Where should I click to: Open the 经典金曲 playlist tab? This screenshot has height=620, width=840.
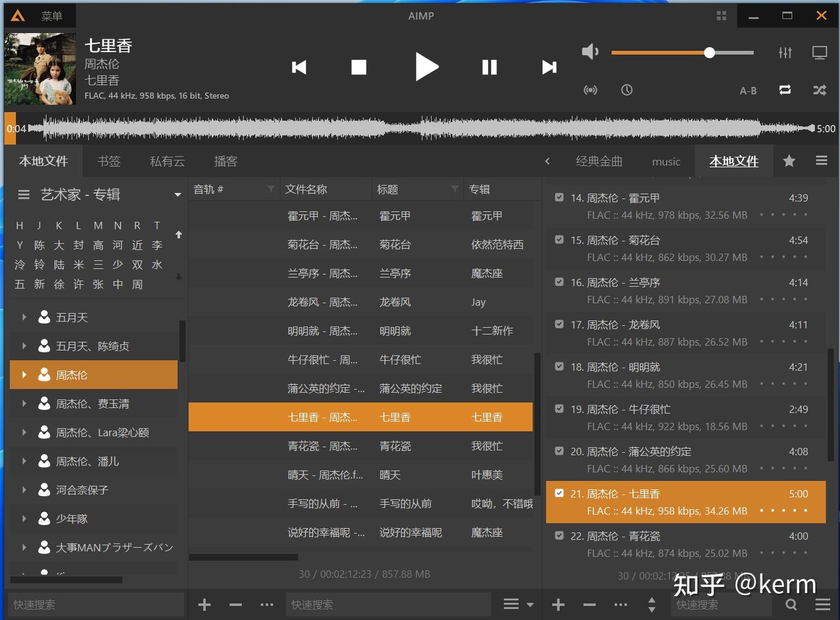pyautogui.click(x=599, y=161)
